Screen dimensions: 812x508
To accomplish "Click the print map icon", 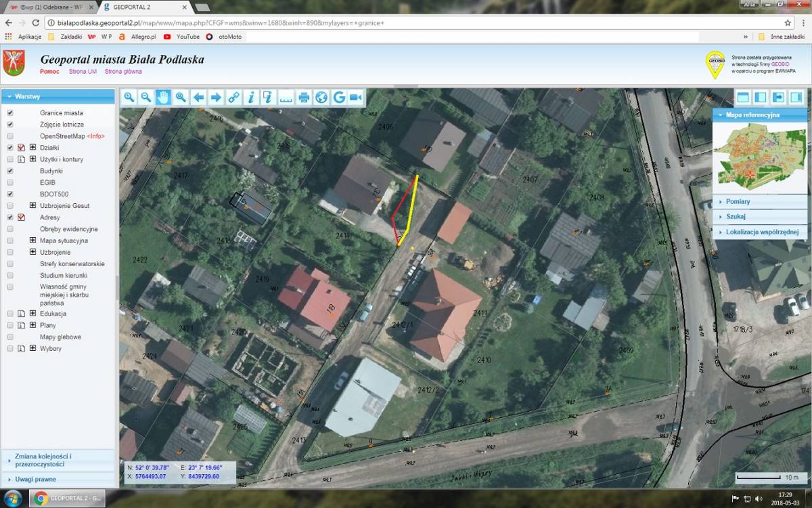I will point(304,97).
